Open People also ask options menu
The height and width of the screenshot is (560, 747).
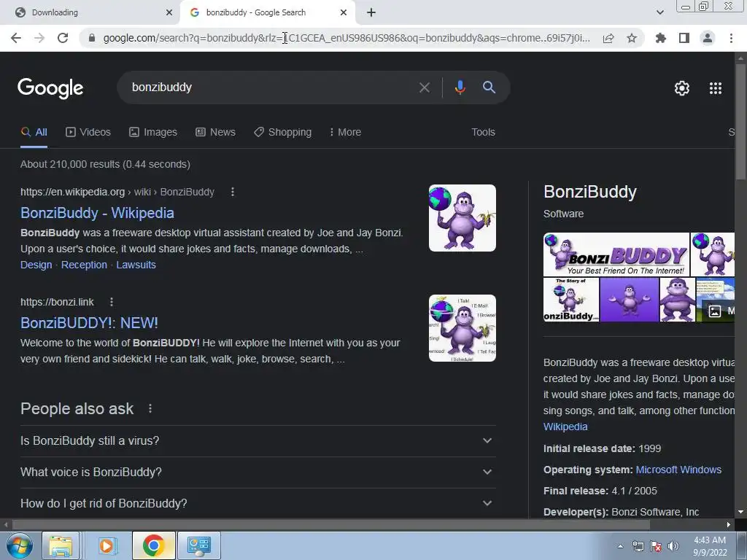(x=150, y=408)
